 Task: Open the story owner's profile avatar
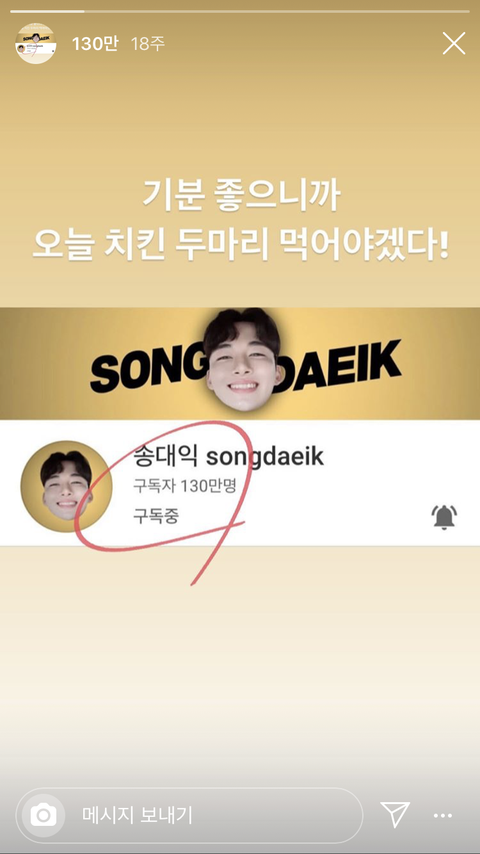tap(35, 44)
